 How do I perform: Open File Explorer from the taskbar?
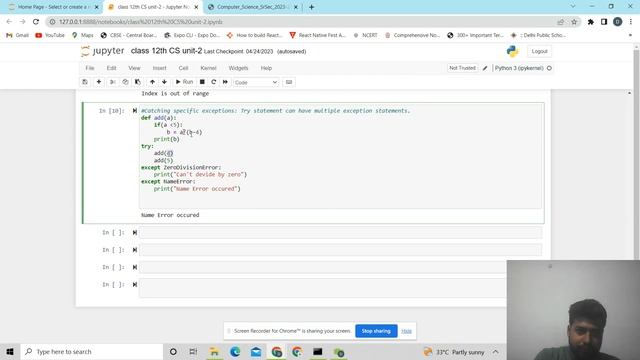[214, 351]
